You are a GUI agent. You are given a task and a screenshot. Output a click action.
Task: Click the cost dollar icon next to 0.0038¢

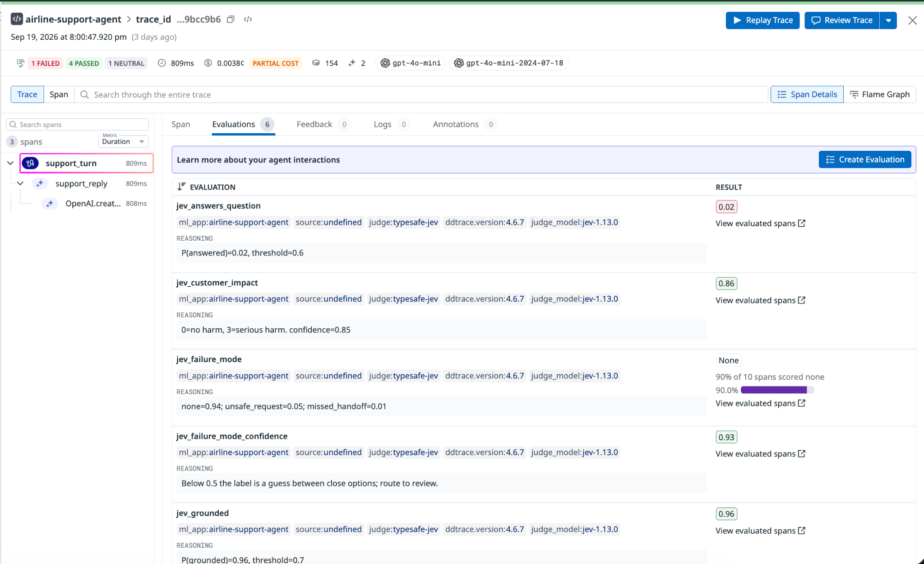[208, 63]
